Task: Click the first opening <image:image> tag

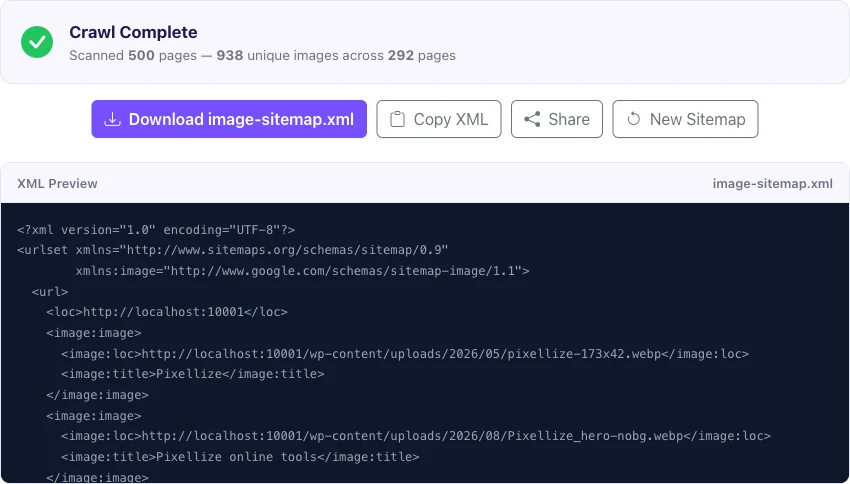Action: point(94,333)
